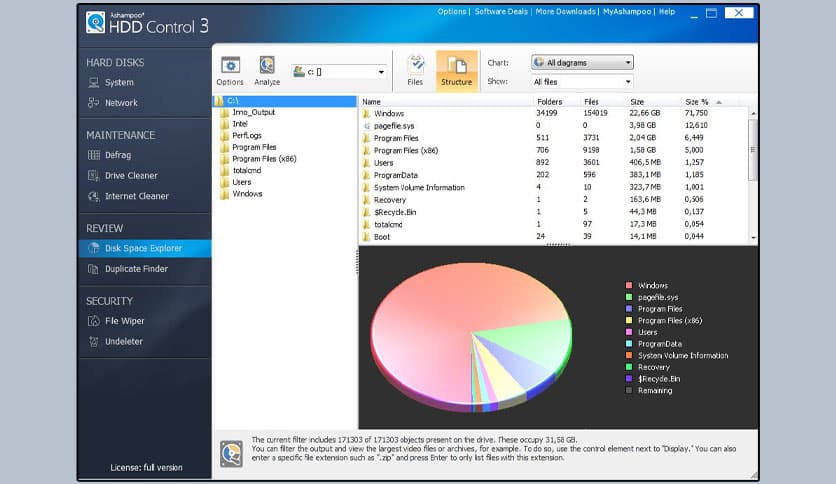
Task: Select PerfLogs folder in tree
Action: (246, 135)
